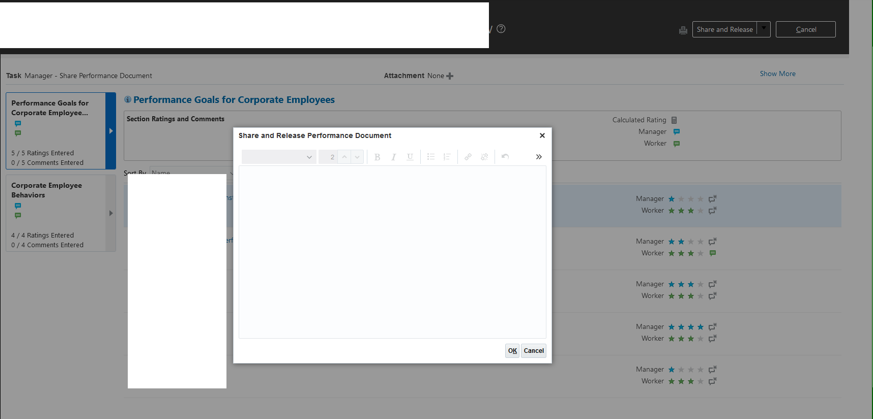Open Manager comment icon in Section Ratings
Image resolution: width=873 pixels, height=419 pixels.
[x=676, y=132]
